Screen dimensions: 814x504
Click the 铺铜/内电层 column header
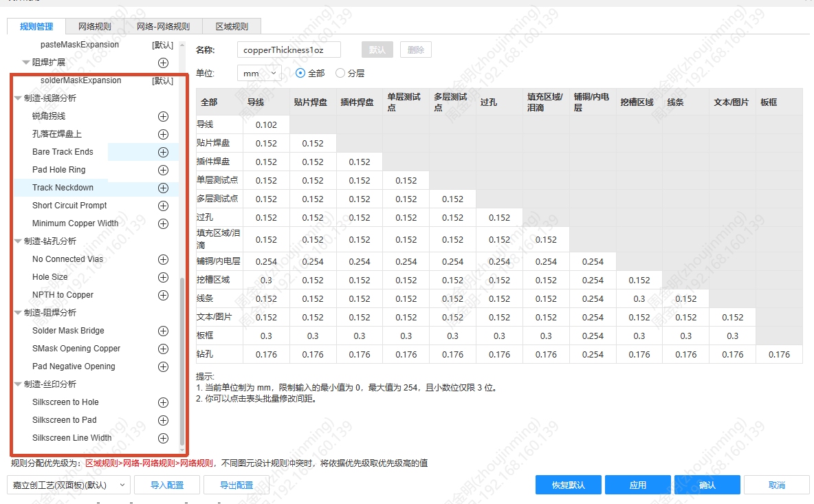pos(593,102)
